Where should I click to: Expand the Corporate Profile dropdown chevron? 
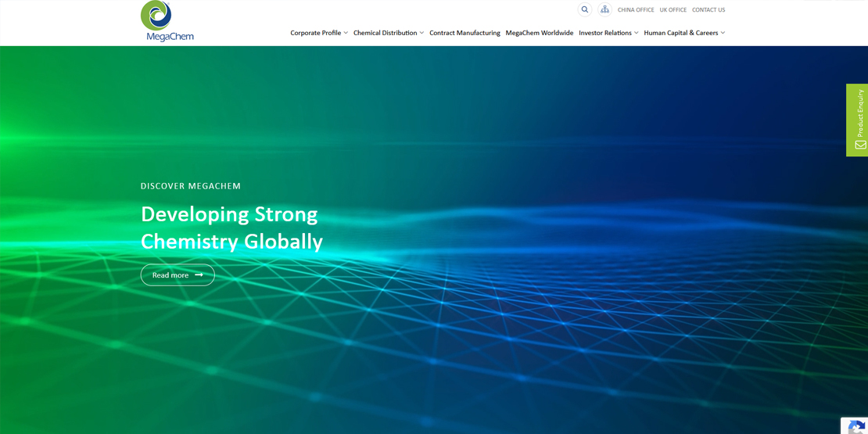point(346,33)
